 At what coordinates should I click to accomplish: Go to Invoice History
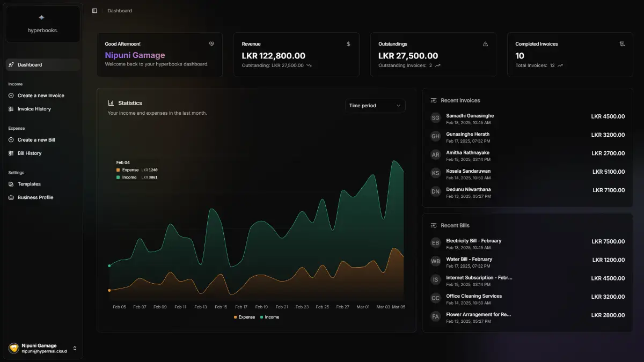(34, 109)
